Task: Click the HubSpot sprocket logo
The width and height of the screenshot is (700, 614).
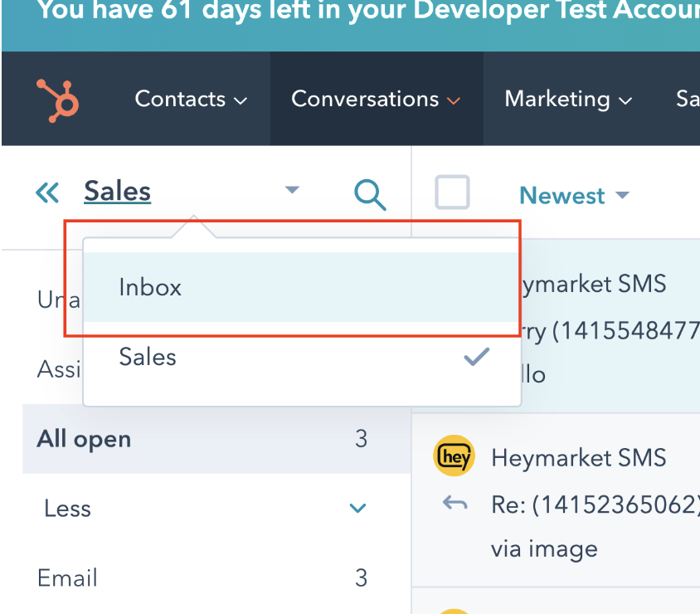Action: click(58, 100)
